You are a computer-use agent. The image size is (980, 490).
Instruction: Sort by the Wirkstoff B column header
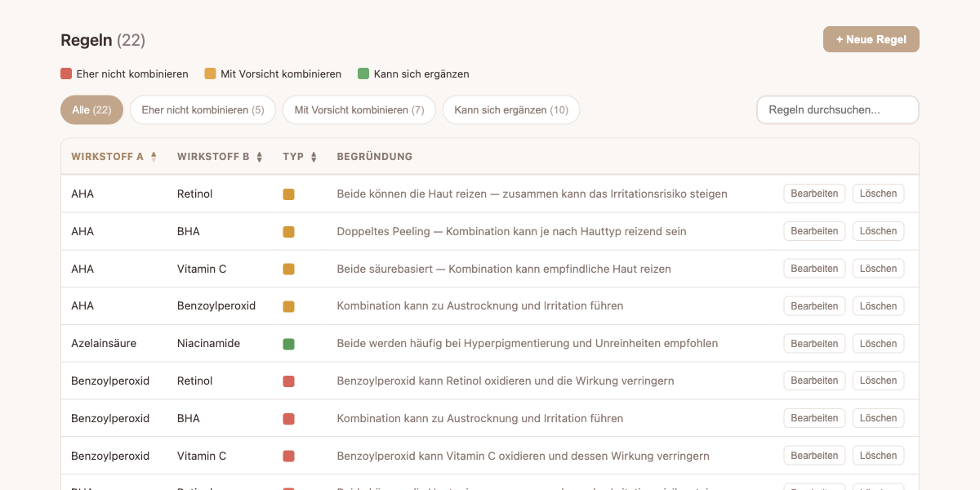[220, 156]
